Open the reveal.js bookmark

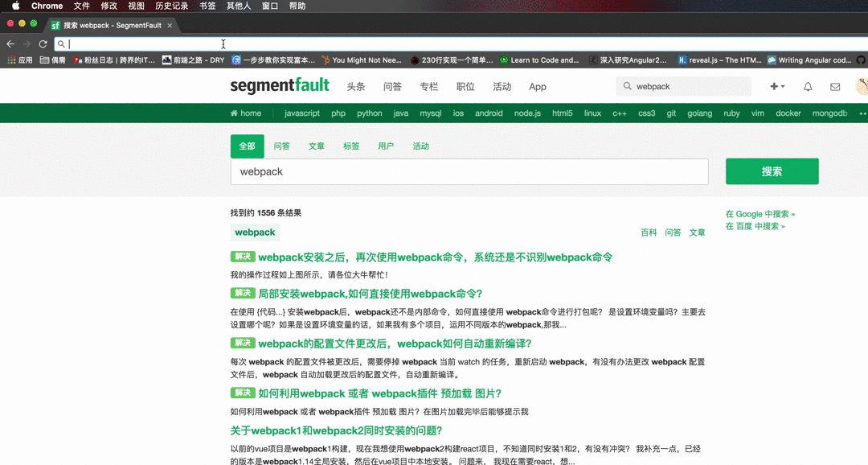[x=719, y=60]
